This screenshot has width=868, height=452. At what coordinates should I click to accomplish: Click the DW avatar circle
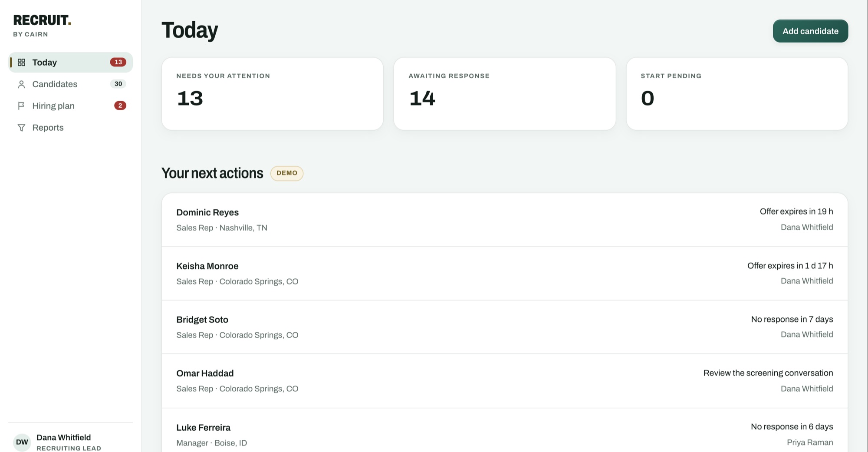(x=22, y=442)
